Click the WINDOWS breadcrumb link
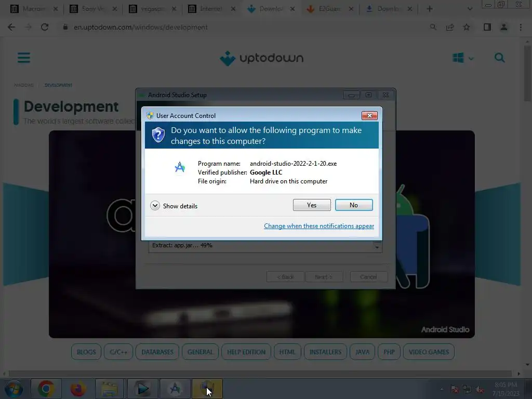 click(24, 85)
